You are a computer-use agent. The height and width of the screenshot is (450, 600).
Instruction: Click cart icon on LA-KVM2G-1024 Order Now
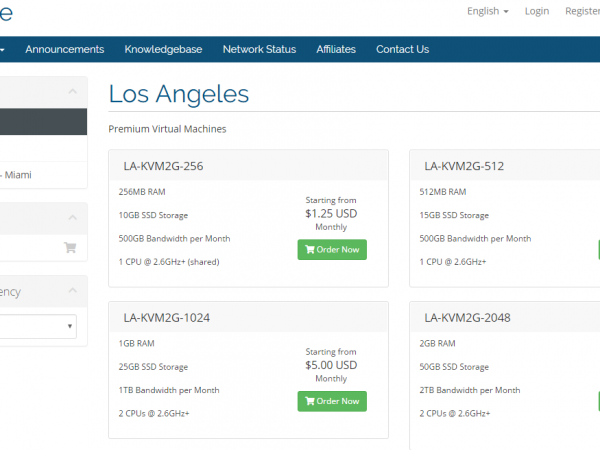(309, 401)
